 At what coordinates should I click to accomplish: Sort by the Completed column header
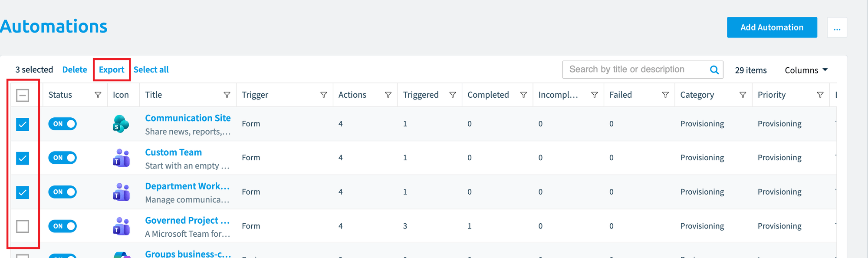pyautogui.click(x=488, y=95)
